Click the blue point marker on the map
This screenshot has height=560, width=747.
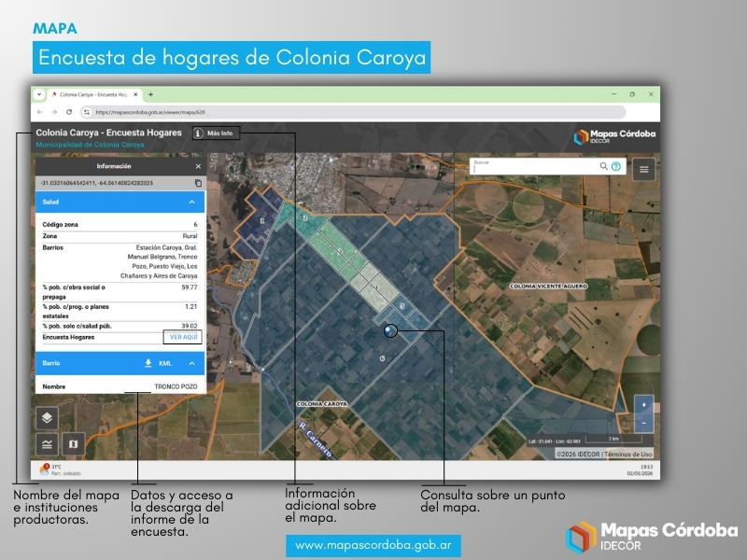coord(390,330)
